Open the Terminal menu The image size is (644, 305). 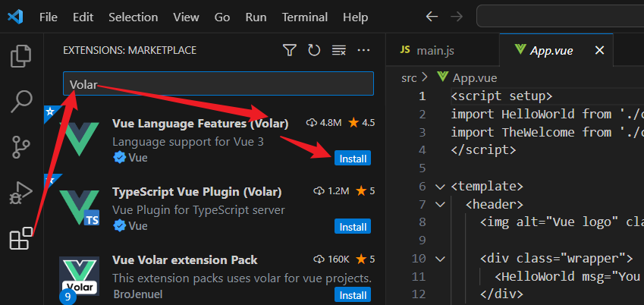point(305,17)
